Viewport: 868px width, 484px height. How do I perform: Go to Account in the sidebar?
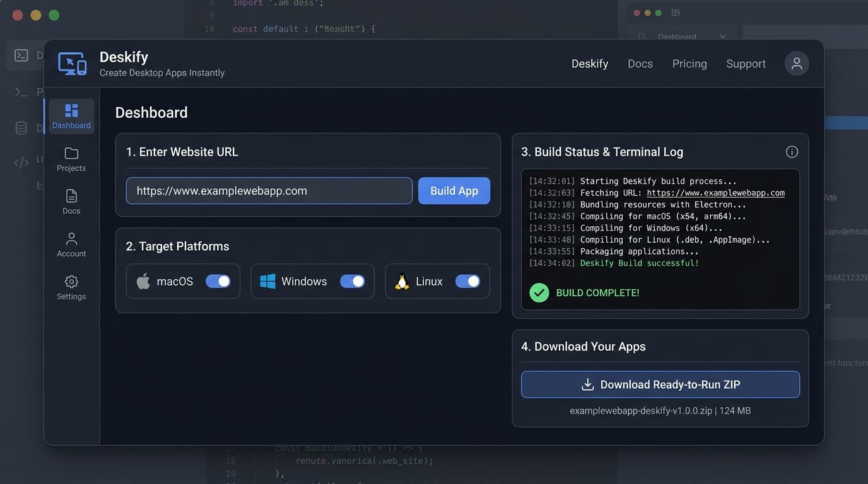click(x=71, y=245)
